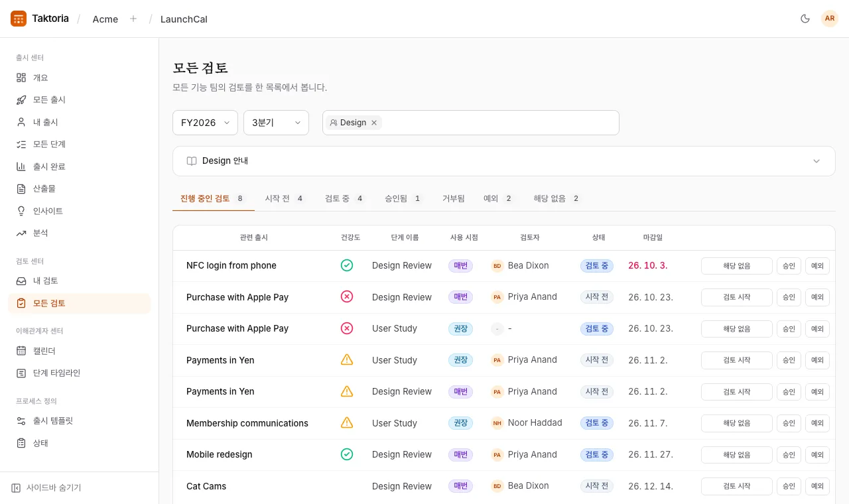This screenshot has height=504, width=849.
Task: Switch to the 검토 중 tab
Action: pyautogui.click(x=345, y=198)
